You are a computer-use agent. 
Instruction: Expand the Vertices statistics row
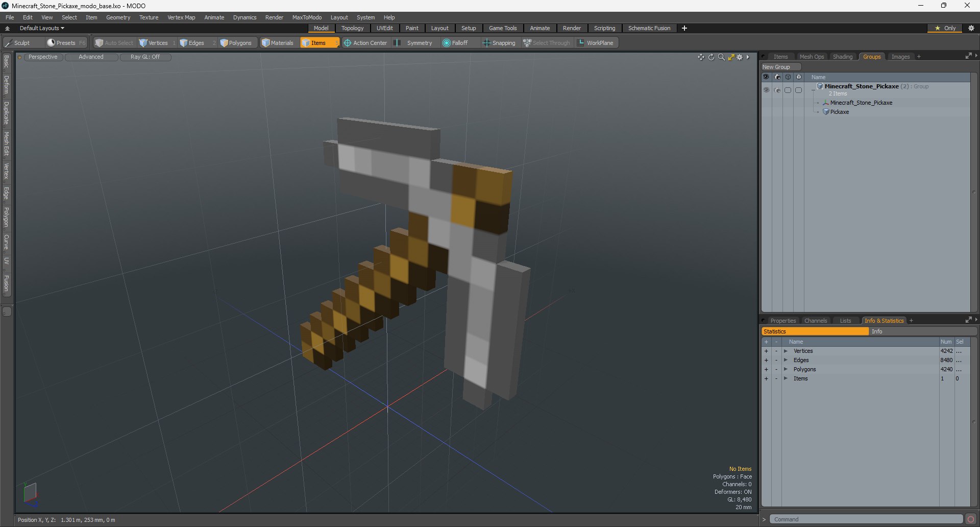pos(786,351)
